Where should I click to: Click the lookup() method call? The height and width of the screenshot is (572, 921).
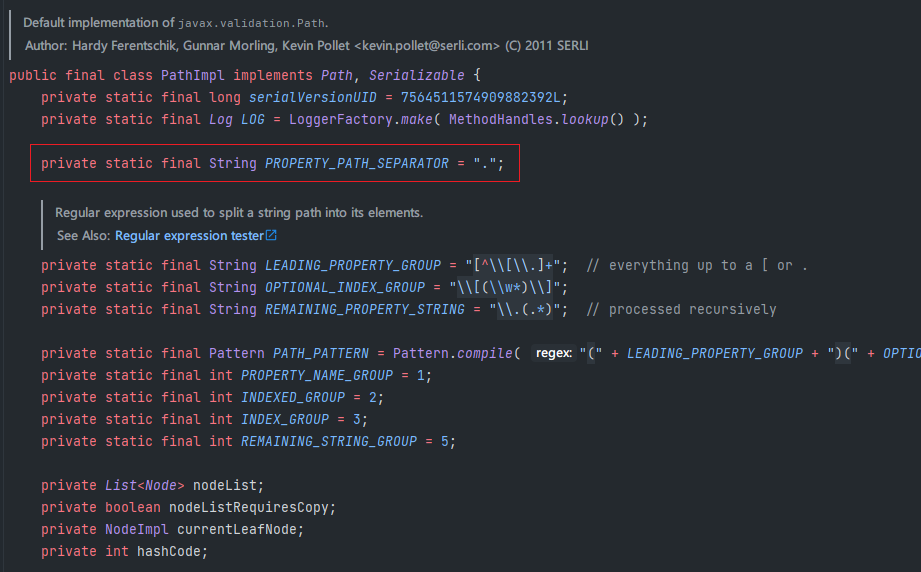coord(592,119)
